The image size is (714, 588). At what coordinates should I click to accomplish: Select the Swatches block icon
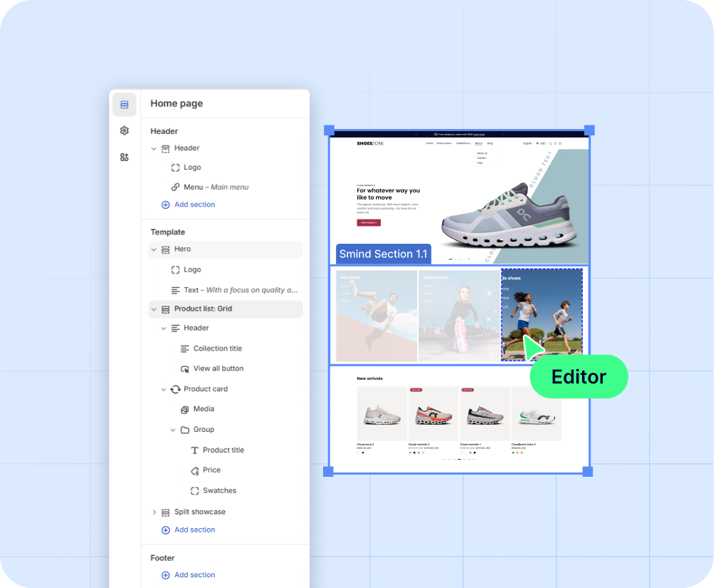195,491
